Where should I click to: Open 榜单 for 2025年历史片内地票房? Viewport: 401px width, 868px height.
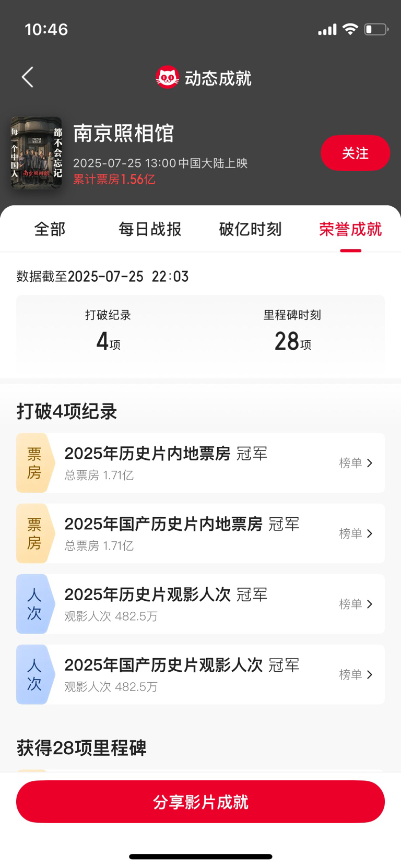point(356,463)
